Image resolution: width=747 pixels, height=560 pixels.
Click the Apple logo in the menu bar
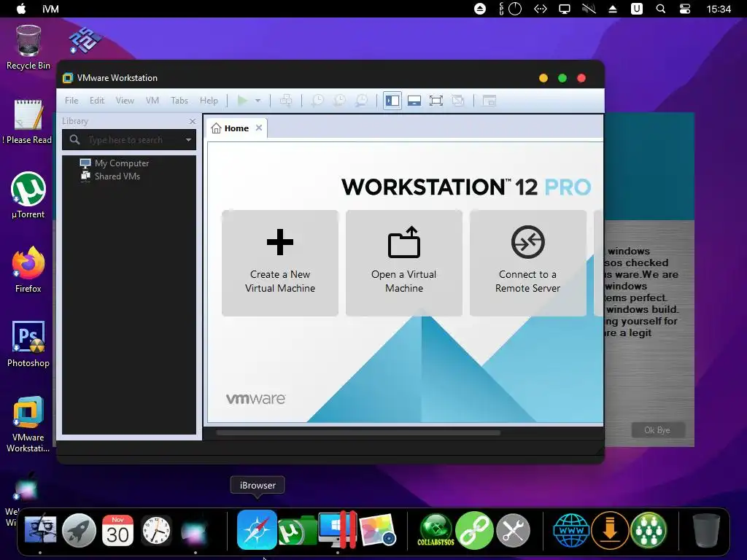pos(21,9)
